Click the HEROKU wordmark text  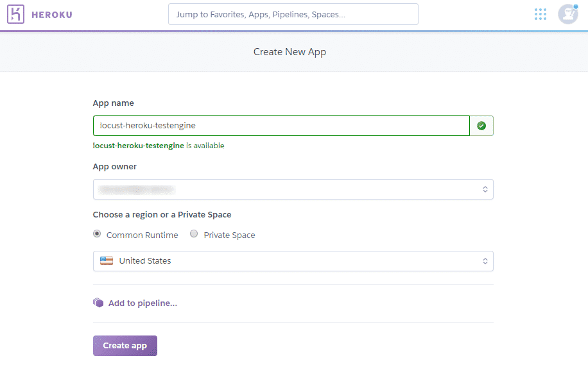pos(52,14)
